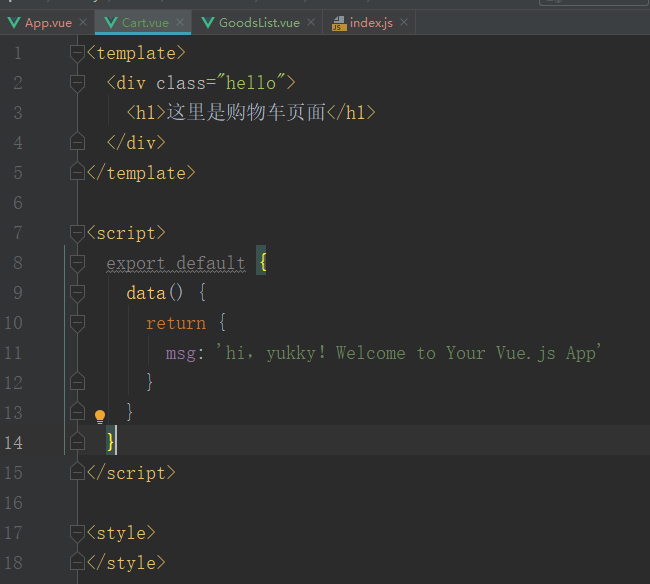Close the index.js tab
Image resolution: width=650 pixels, height=584 pixels.
[404, 22]
